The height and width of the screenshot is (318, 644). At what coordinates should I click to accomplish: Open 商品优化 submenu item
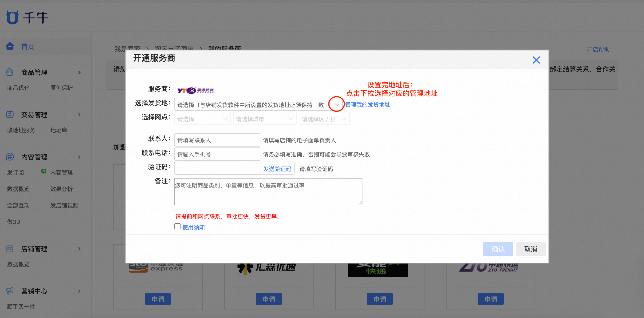(x=18, y=88)
